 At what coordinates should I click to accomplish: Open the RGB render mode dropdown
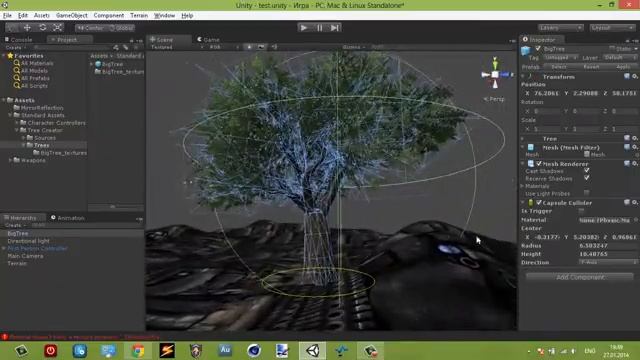click(224, 47)
